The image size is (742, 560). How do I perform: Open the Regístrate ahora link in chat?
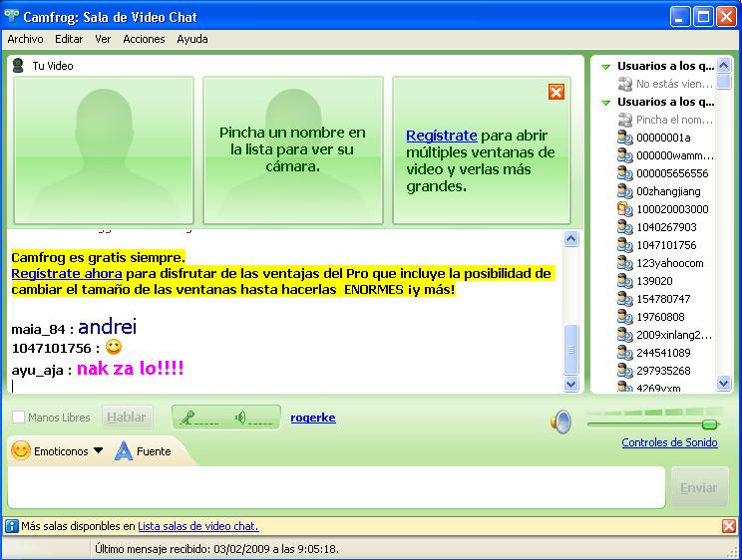click(x=67, y=273)
